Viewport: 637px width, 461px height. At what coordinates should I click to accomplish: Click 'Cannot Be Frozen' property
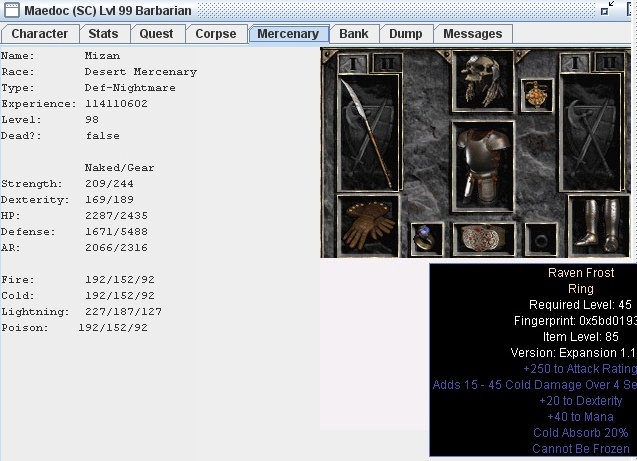pos(581,449)
